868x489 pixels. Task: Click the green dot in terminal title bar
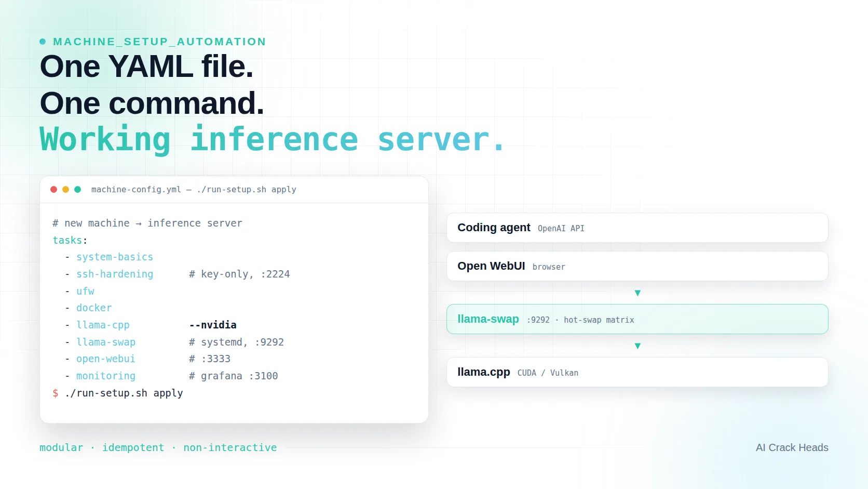[x=77, y=189]
